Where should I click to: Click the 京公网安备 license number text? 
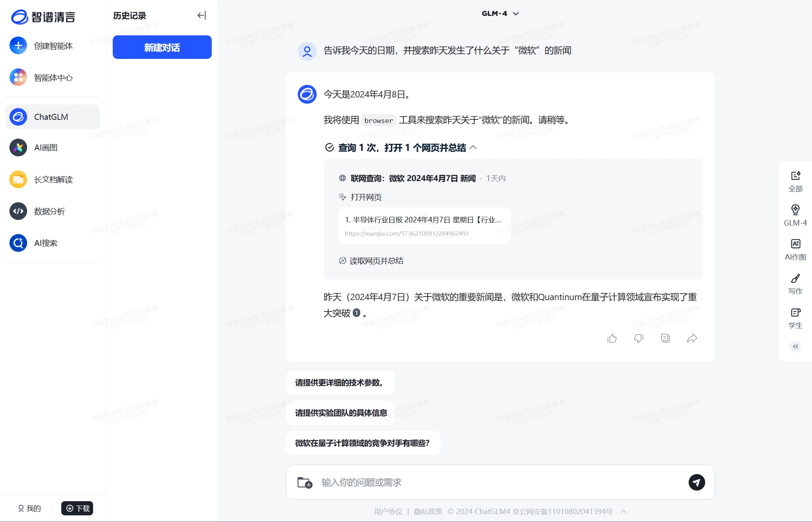(563, 511)
